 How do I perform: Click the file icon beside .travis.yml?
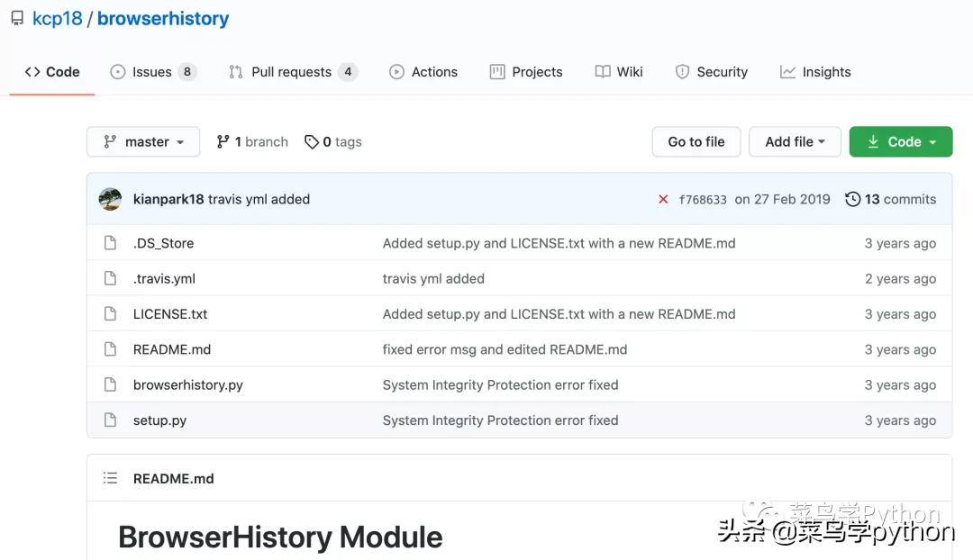[x=111, y=278]
